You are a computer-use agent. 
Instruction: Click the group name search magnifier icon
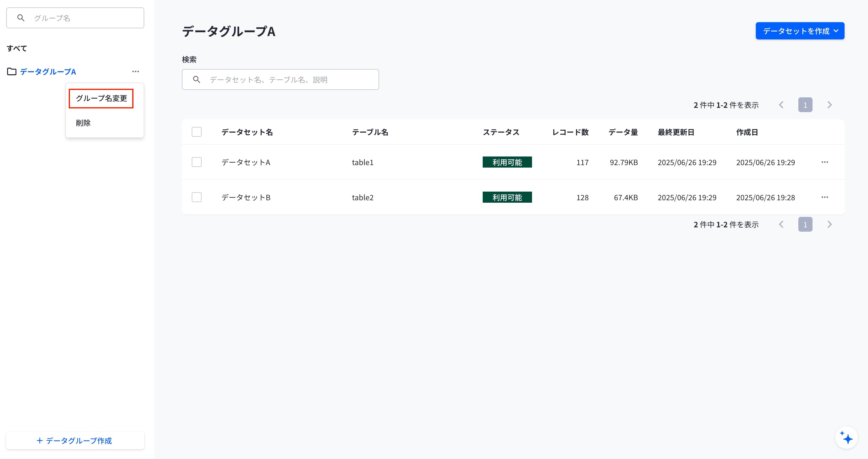point(21,18)
